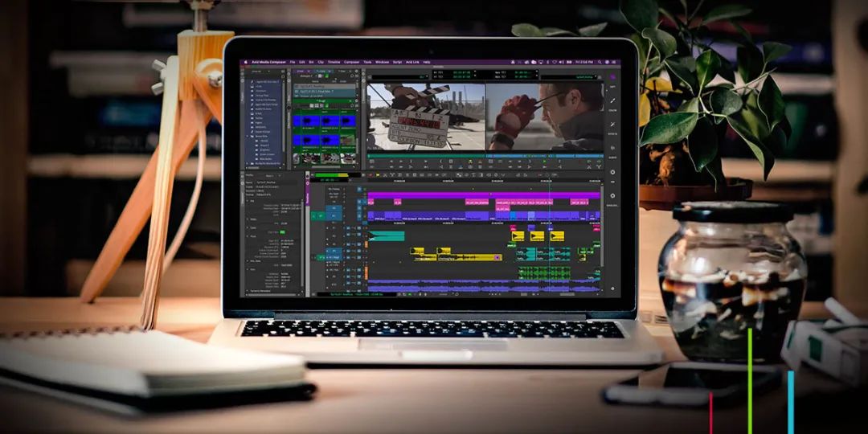Open the Tools menu
Screen dimensions: 868x434
367,62
